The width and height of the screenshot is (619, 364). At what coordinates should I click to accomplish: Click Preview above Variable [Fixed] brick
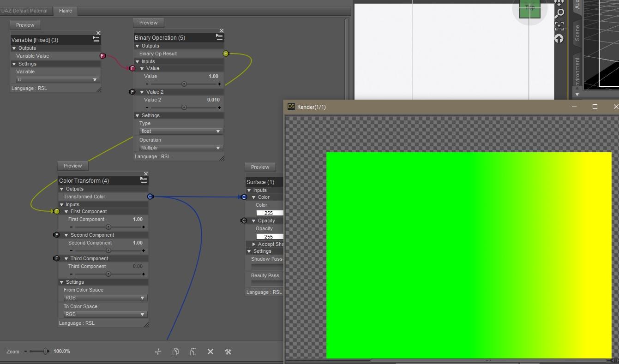pyautogui.click(x=25, y=25)
